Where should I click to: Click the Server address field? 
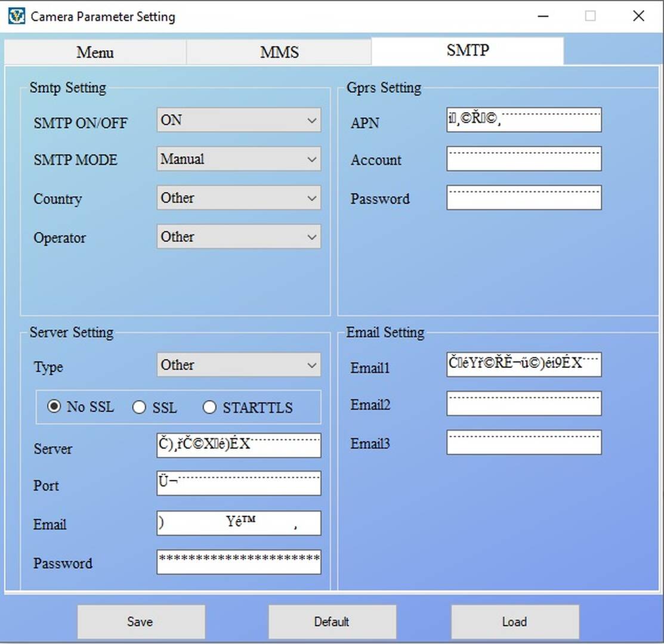coord(239,445)
